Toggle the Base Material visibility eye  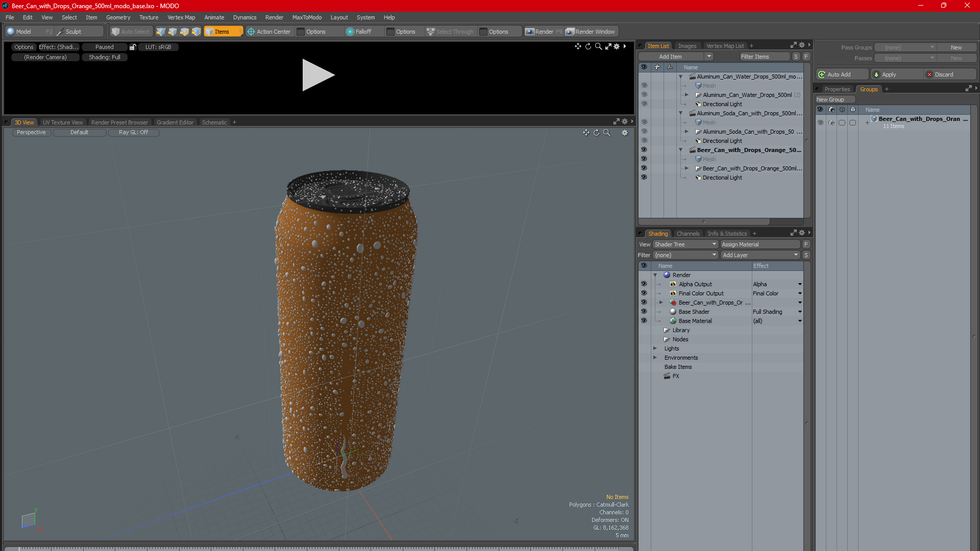(644, 321)
